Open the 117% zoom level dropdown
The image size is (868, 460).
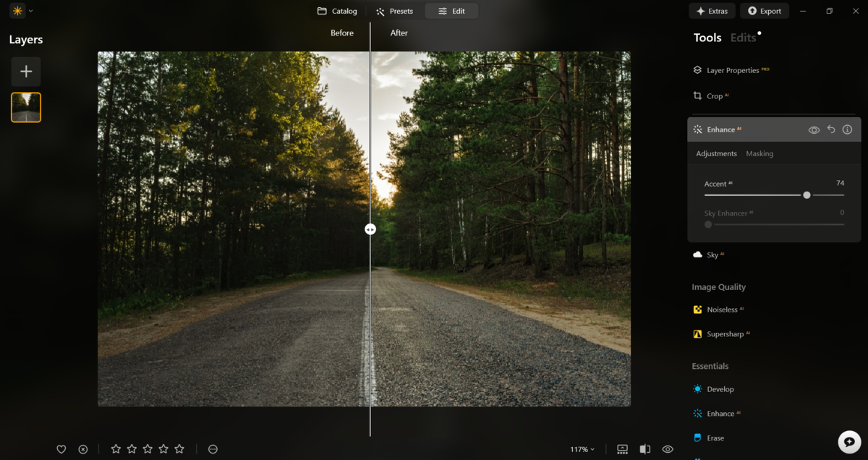[x=582, y=449]
